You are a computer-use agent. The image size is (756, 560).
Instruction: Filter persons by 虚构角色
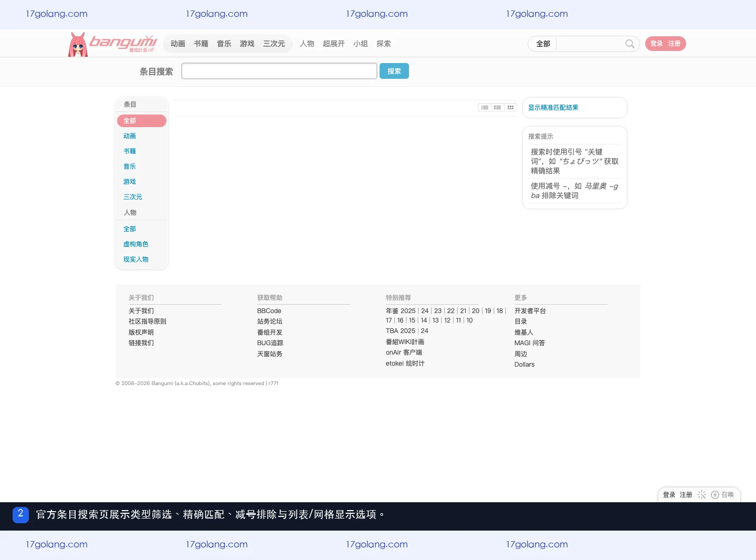[x=136, y=244]
